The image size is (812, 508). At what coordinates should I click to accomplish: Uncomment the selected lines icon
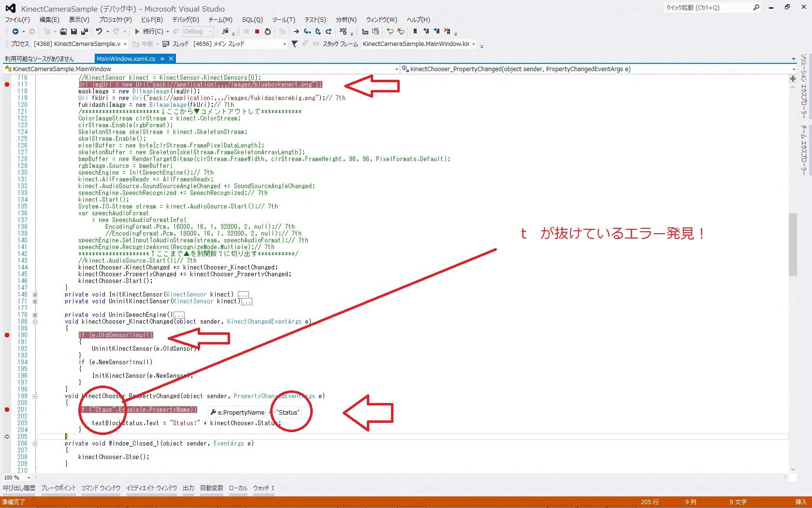click(401, 31)
